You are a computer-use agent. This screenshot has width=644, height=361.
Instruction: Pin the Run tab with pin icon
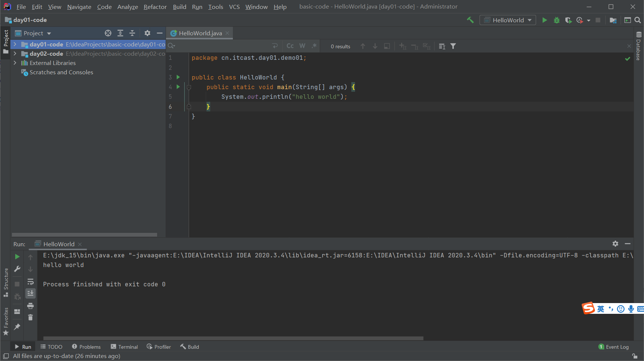[17, 326]
